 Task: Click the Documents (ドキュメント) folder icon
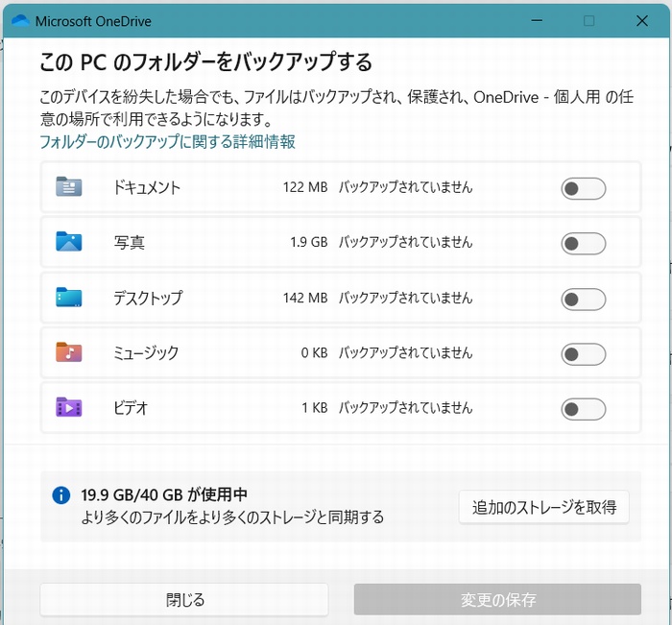point(69,187)
